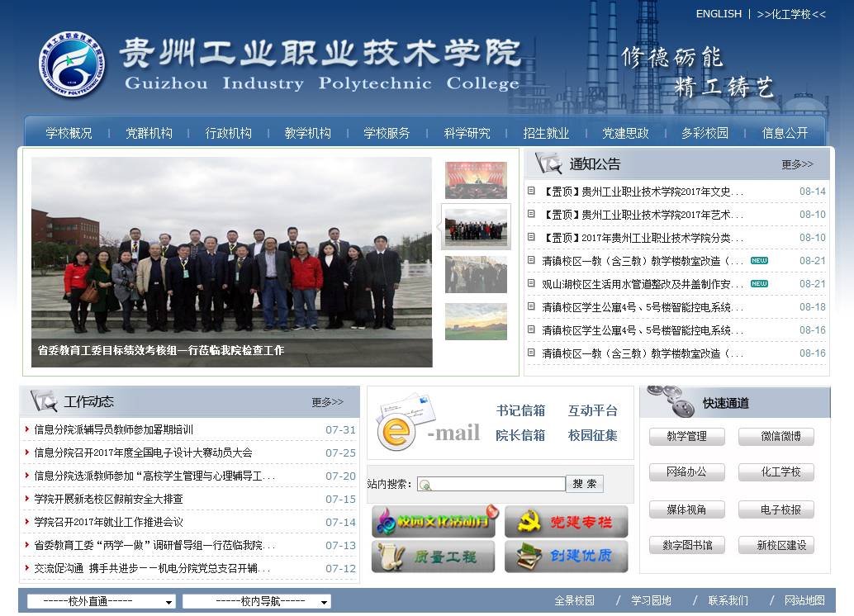Viewport: 854px width, 616px height.
Task: Open the 学校概况 menu item
Action: (x=69, y=133)
